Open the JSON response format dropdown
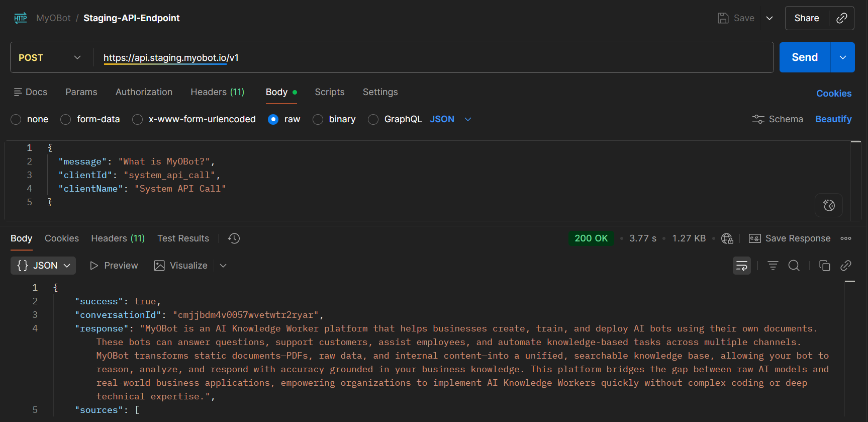 (43, 266)
